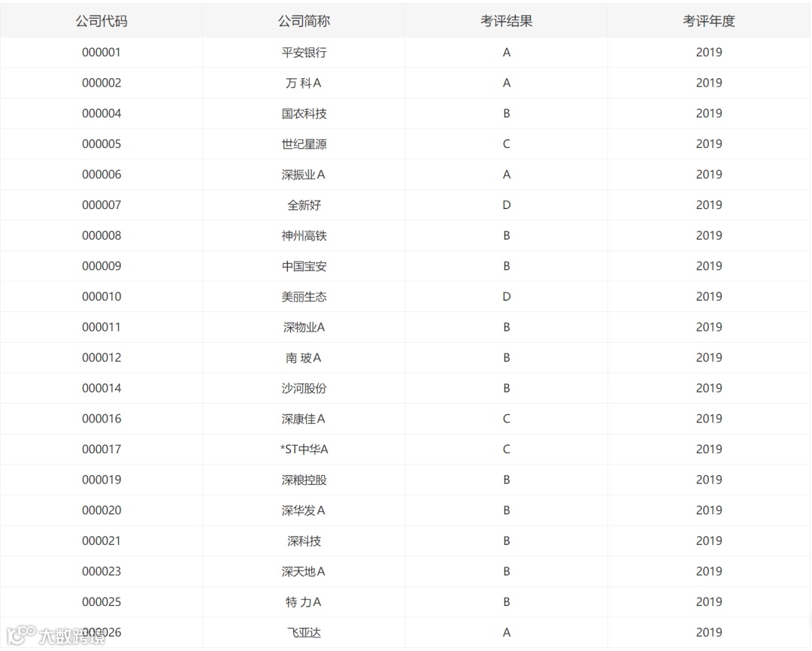This screenshot has height=651, width=812.
Task: Select the 深华发A cell
Action: click(304, 510)
